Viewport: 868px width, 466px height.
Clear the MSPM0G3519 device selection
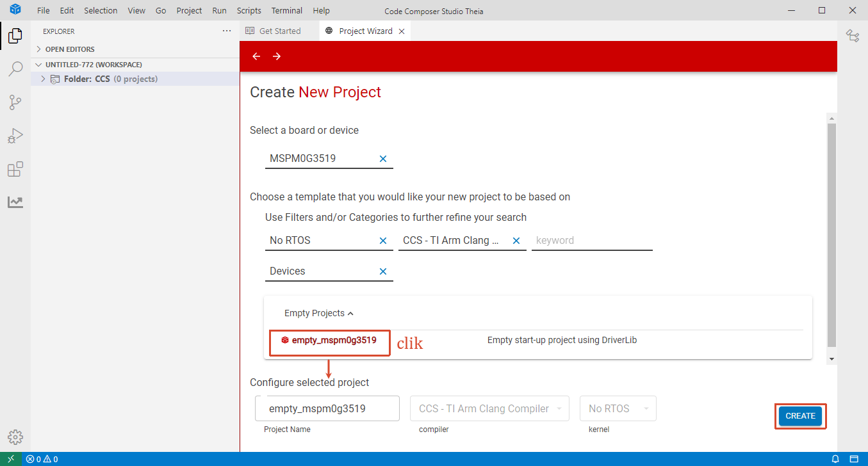(x=383, y=159)
